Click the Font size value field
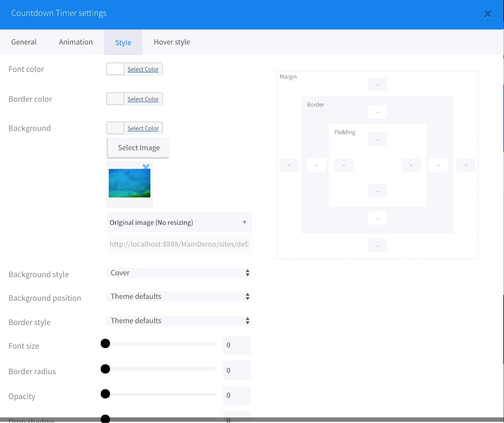Screen dimensions: 504x423 pyautogui.click(x=237, y=345)
